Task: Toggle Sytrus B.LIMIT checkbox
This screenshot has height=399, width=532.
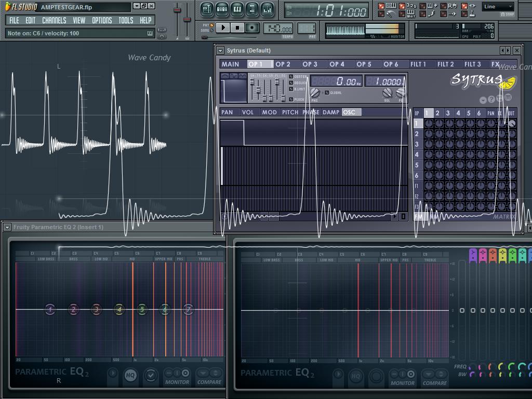Action: pos(291,89)
